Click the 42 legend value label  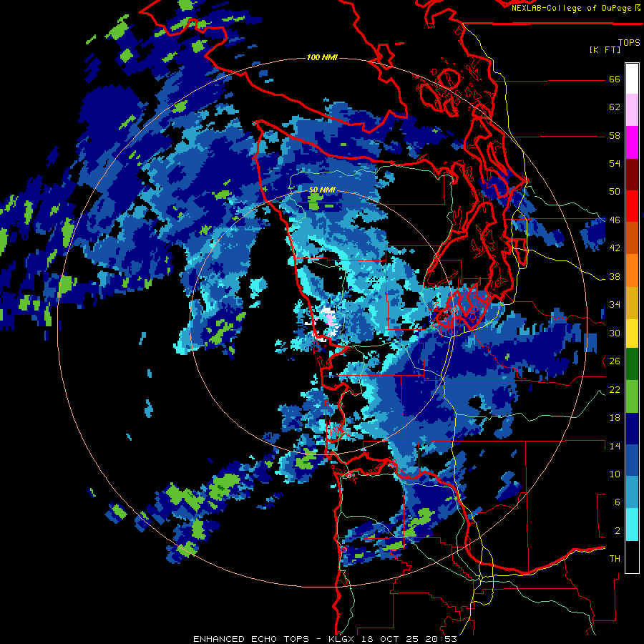point(615,248)
